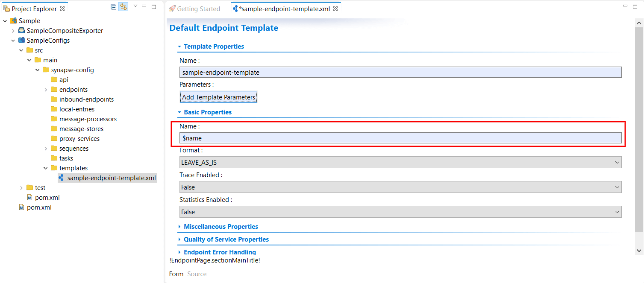Open the Format dropdown showing LEAVE_AS_IS
The height and width of the screenshot is (283, 644).
point(617,162)
